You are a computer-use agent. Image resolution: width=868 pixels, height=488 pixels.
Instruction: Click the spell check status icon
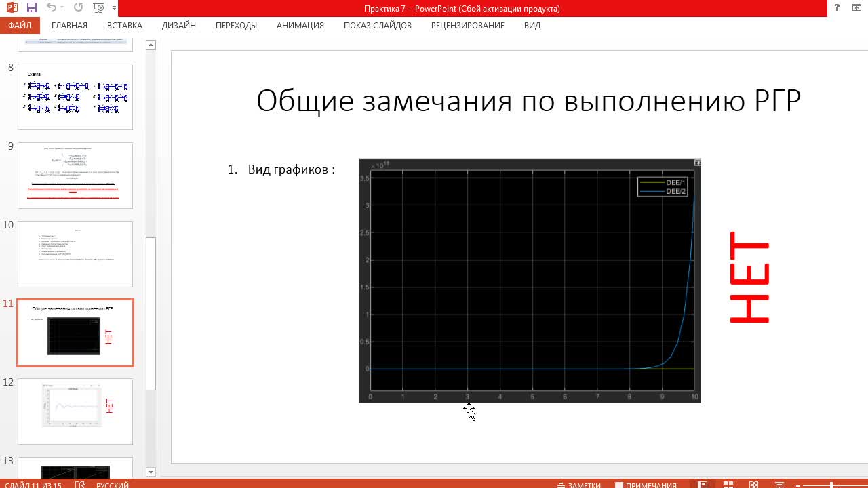pyautogui.click(x=81, y=484)
